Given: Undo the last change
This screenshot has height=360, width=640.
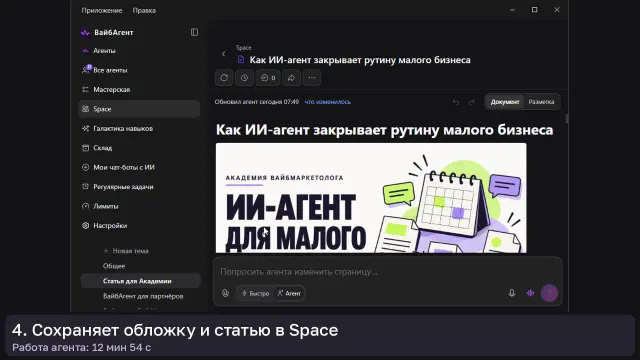Looking at the screenshot, I should pyautogui.click(x=456, y=102).
